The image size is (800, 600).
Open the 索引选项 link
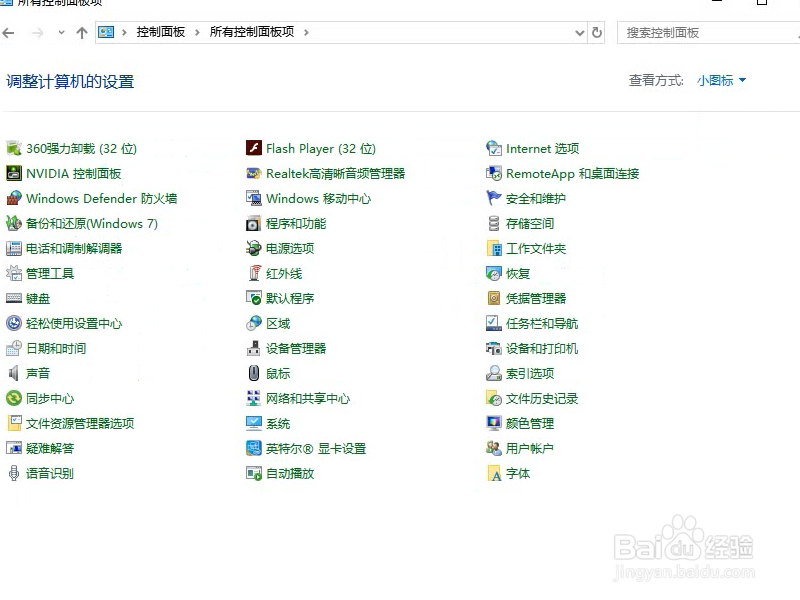point(530,373)
